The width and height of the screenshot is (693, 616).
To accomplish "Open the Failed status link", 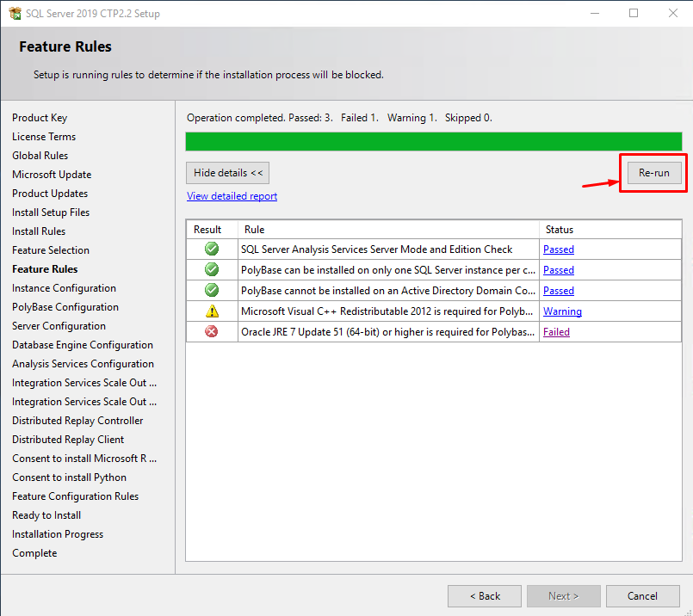I will (x=556, y=332).
